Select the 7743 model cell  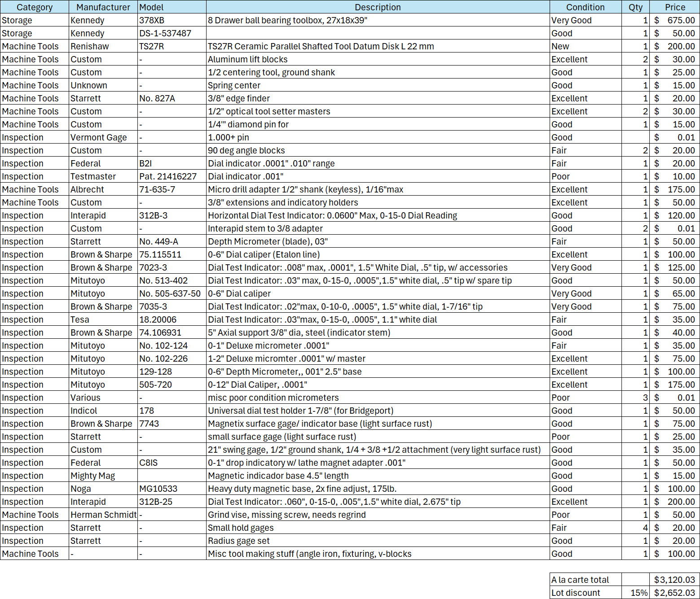(x=172, y=424)
